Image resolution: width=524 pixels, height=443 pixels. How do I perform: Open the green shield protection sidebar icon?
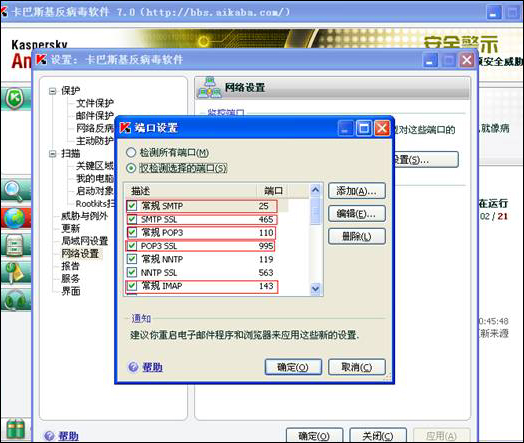(15, 99)
